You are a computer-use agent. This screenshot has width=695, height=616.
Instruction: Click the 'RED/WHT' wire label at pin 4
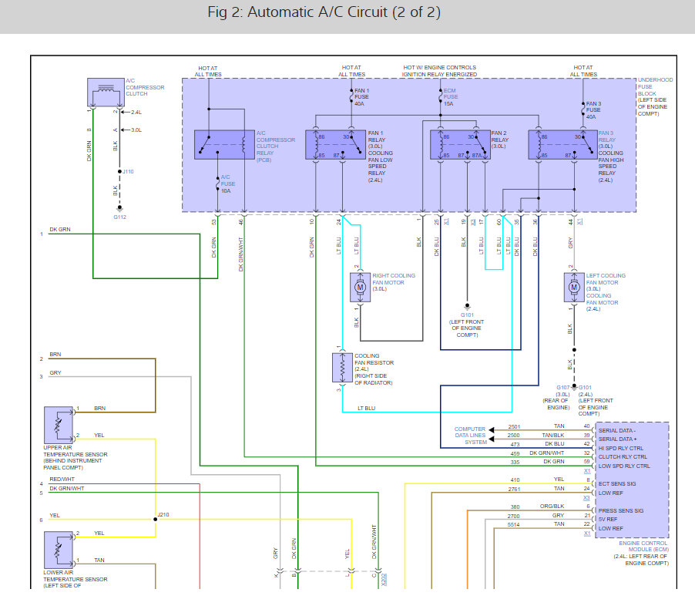tap(62, 479)
